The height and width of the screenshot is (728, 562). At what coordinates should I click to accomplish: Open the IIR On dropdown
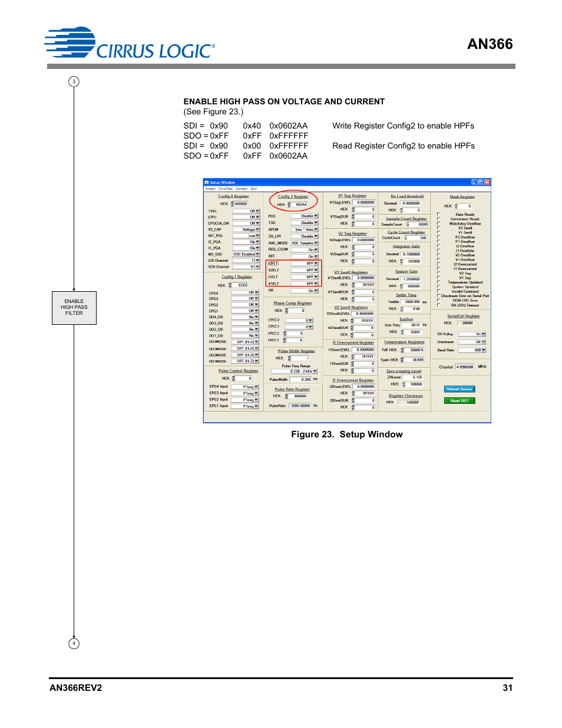305,291
